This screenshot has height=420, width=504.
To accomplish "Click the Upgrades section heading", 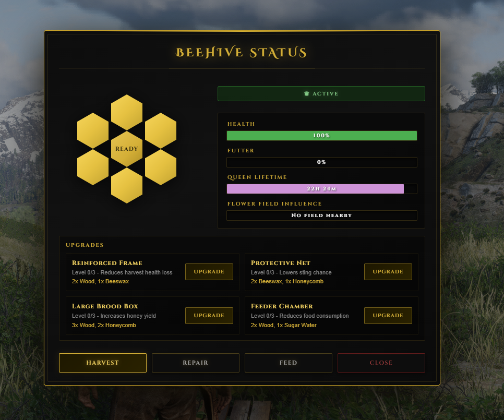I will point(85,245).
